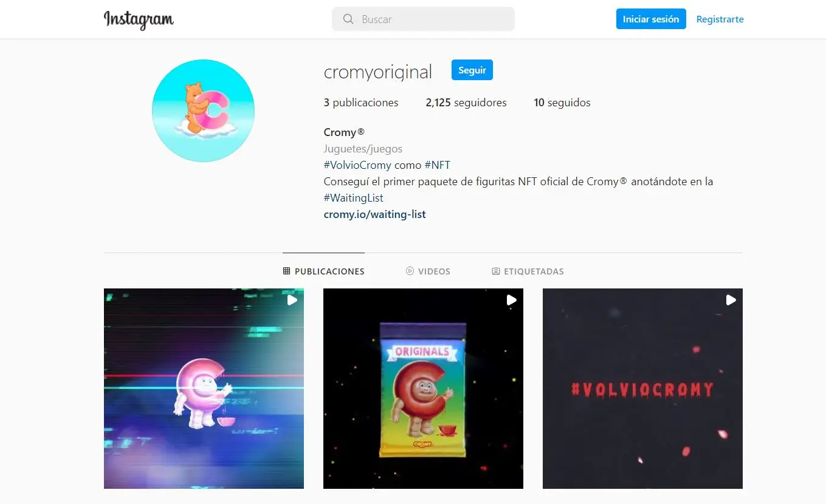
Task: Focus the Buscar search field
Action: coord(423,19)
